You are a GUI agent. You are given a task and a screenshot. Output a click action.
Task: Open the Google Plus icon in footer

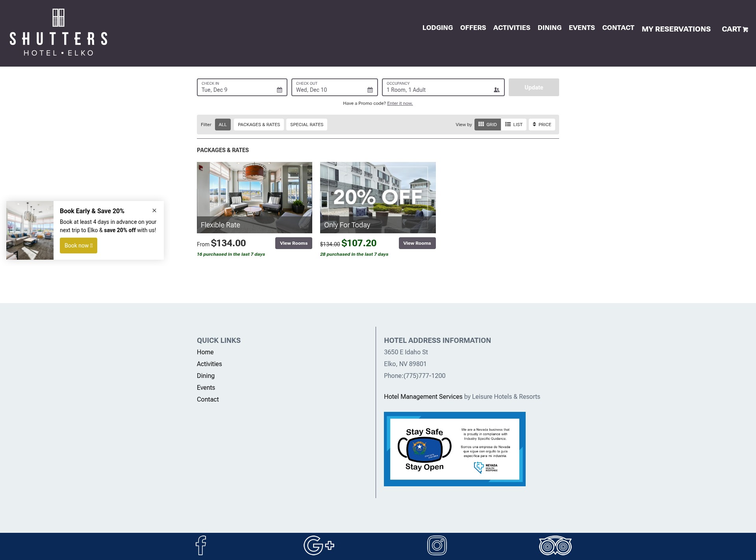click(x=319, y=545)
